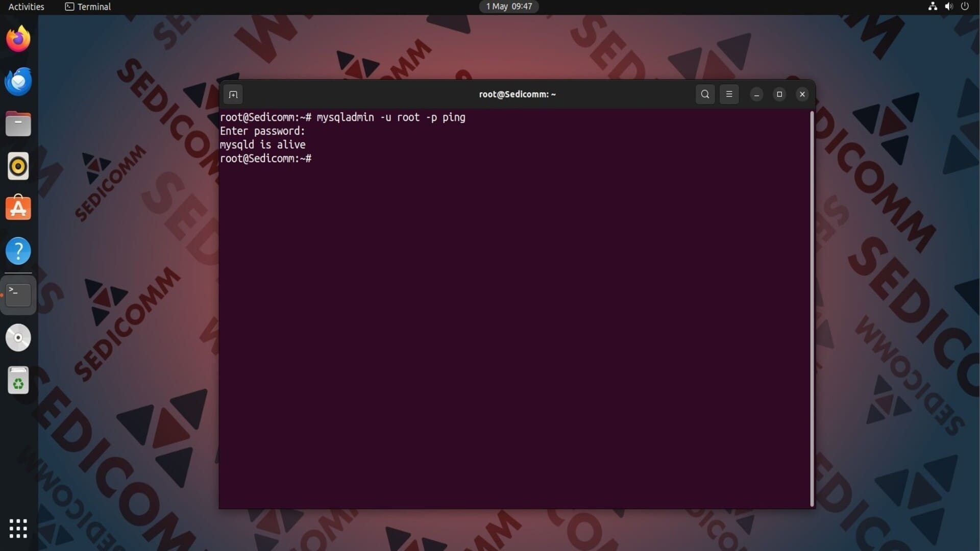Image resolution: width=980 pixels, height=551 pixels.
Task: Launch Rhythmbox music player
Action: [18, 166]
